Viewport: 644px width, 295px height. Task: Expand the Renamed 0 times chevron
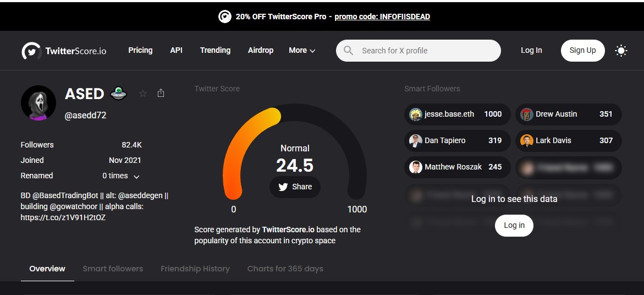pyautogui.click(x=136, y=177)
